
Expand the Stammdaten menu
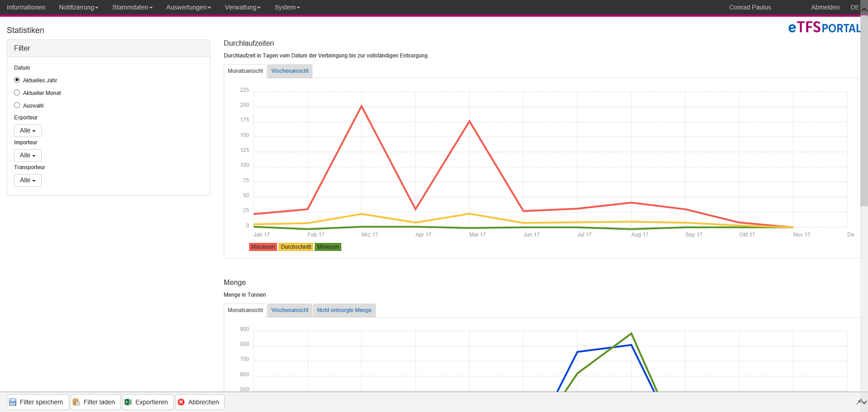[132, 7]
